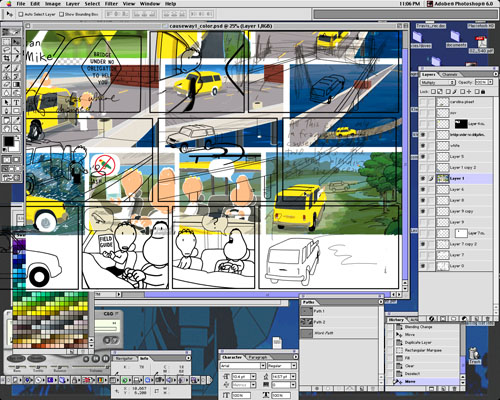Screen dimensions: 500x400
Task: Select the Zoom magnifier tool
Action: click(16, 128)
